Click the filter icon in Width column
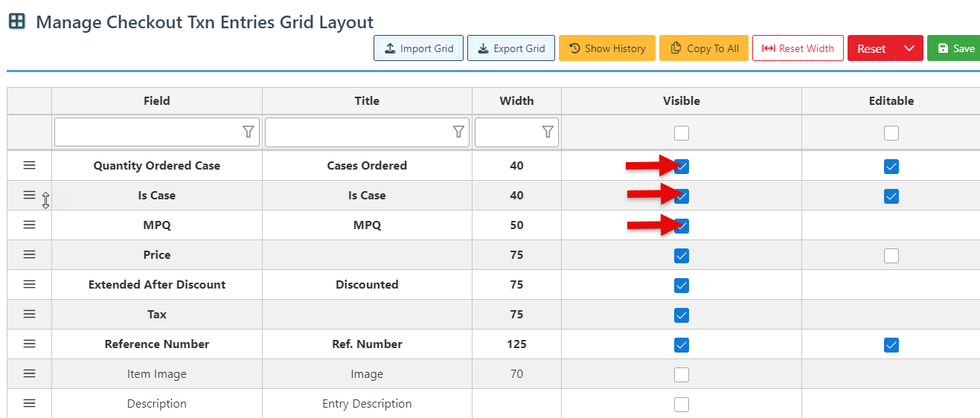Viewport: 980px width, 418px height. tap(548, 132)
